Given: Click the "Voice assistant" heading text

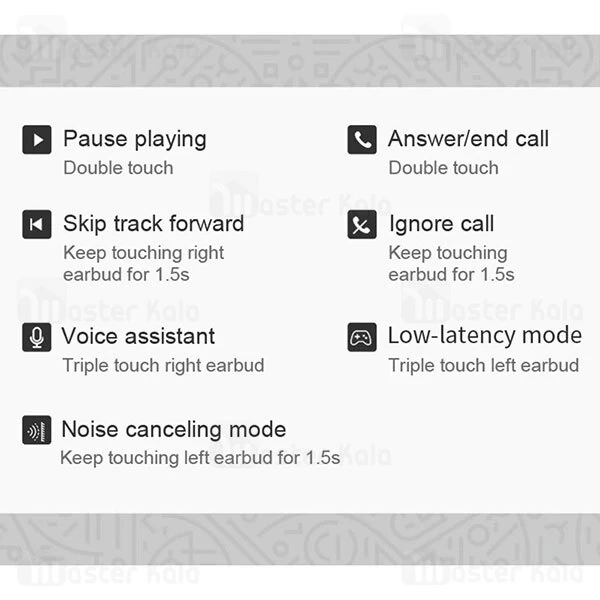Looking at the screenshot, I should [138, 336].
